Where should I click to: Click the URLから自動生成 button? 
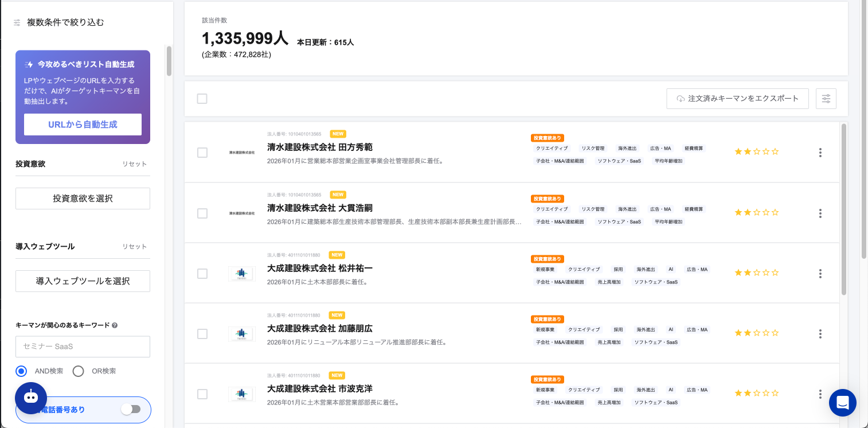point(83,124)
